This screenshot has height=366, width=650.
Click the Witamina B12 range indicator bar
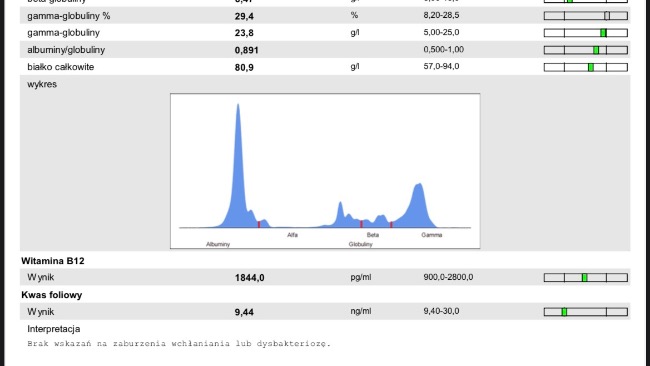[586, 278]
